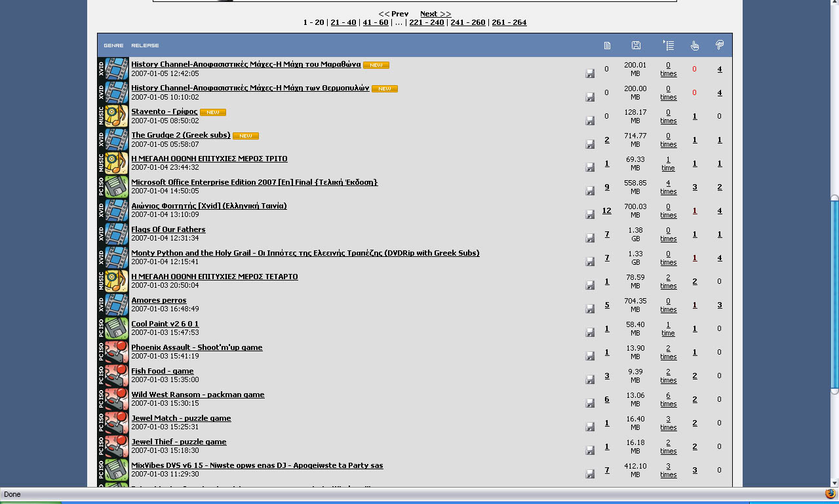Open Αιώνιος Φοιτητής [Xvid] release
The image size is (839, 504).
tap(209, 206)
